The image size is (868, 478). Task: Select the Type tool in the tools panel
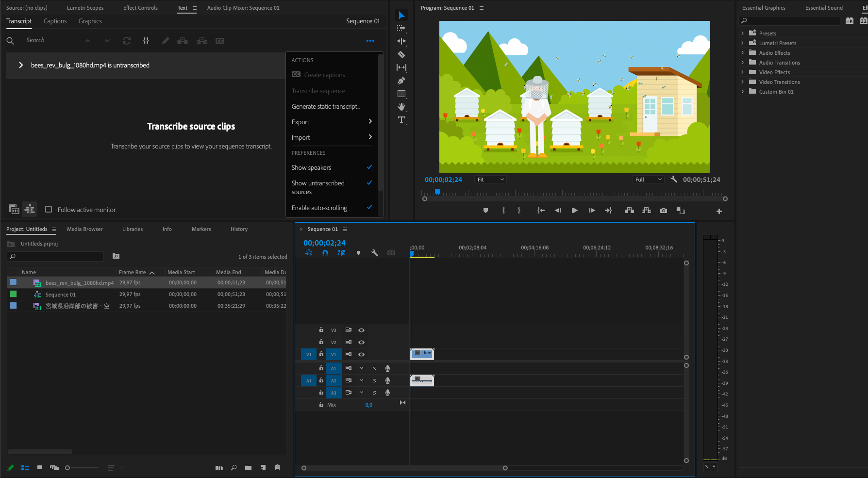[x=401, y=120]
